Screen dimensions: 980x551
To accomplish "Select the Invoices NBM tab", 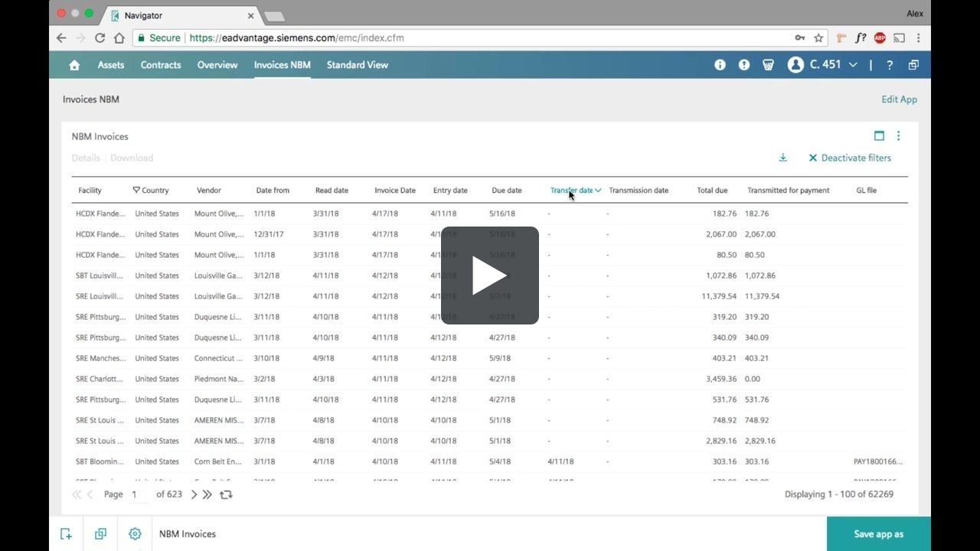I will pos(283,65).
